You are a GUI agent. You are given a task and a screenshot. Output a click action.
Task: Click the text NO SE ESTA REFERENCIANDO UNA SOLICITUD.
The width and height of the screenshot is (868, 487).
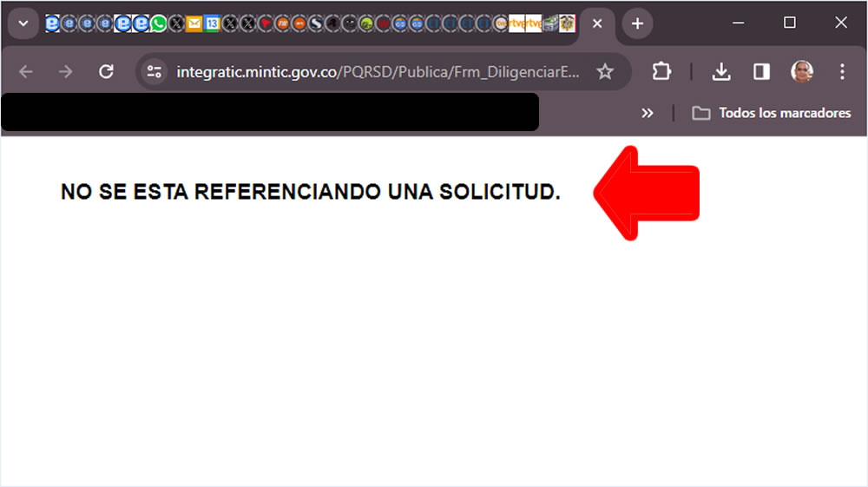[x=311, y=192]
